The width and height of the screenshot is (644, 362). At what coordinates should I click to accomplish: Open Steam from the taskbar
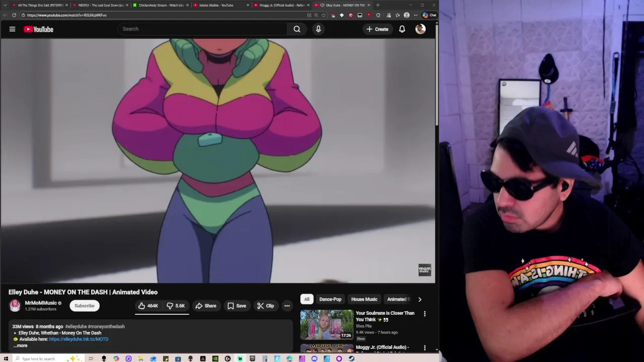[351, 358]
